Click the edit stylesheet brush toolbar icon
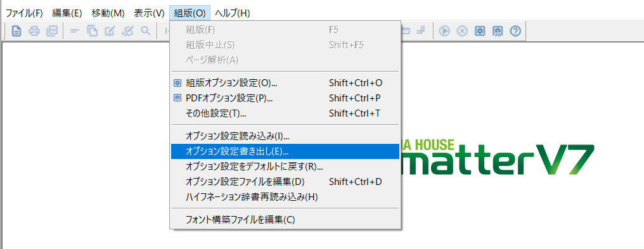 (x=128, y=31)
